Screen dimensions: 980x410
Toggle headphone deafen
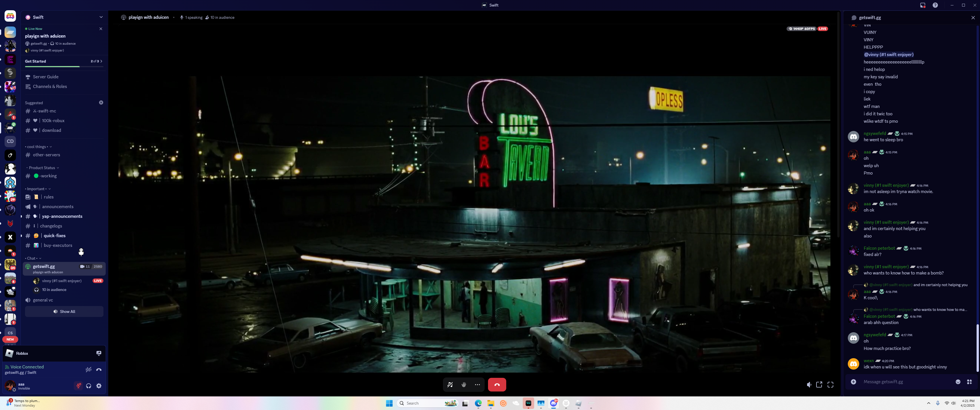coord(89,386)
